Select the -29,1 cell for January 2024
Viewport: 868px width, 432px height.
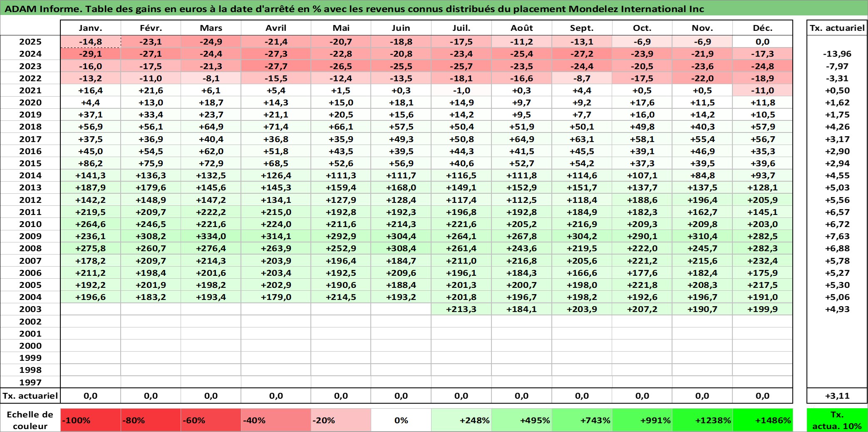[x=91, y=54]
